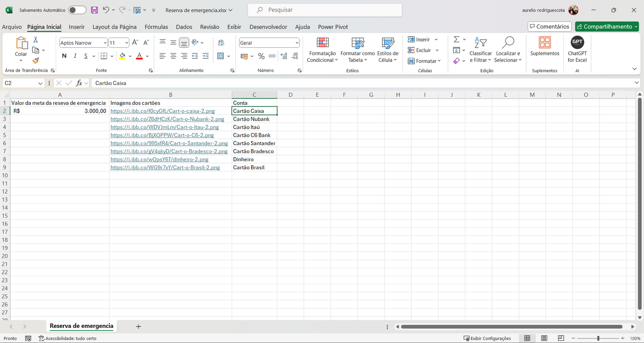Switch to the Fórmulas ribbon tab
The image size is (644, 343).
(156, 27)
